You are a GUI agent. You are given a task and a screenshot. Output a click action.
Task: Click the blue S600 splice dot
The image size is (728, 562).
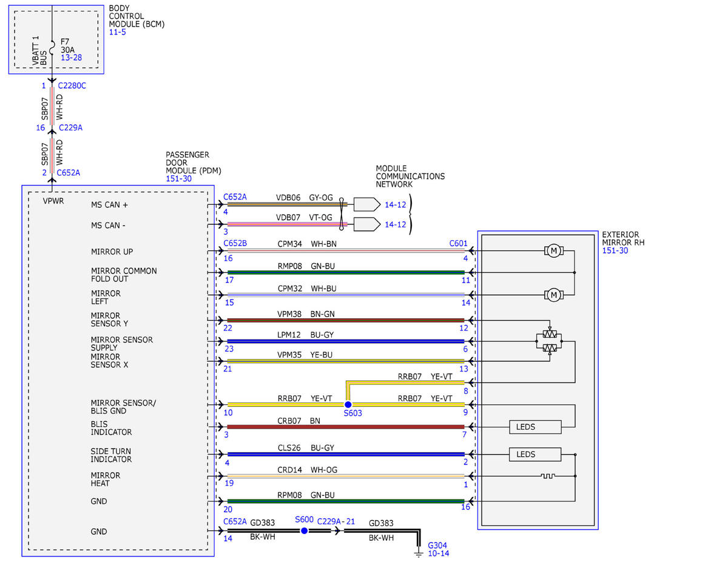[x=304, y=530]
